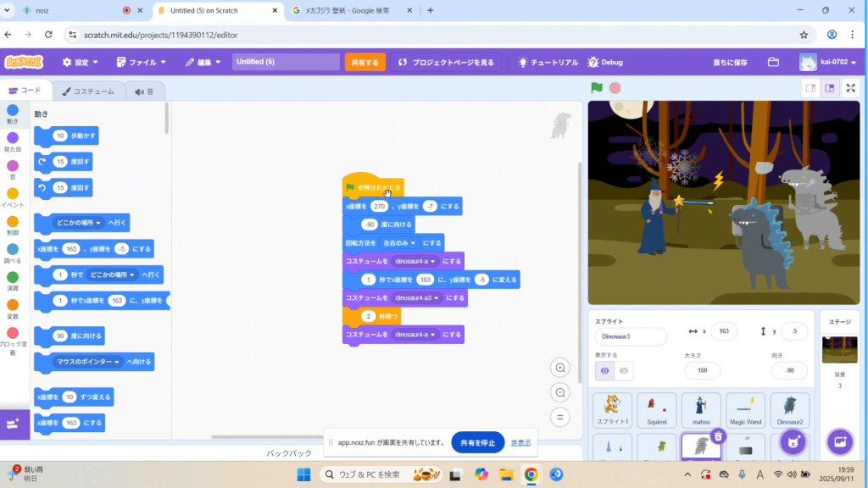Select the 制御 (Control) block category
The width and height of the screenshot is (868, 488).
[12, 225]
